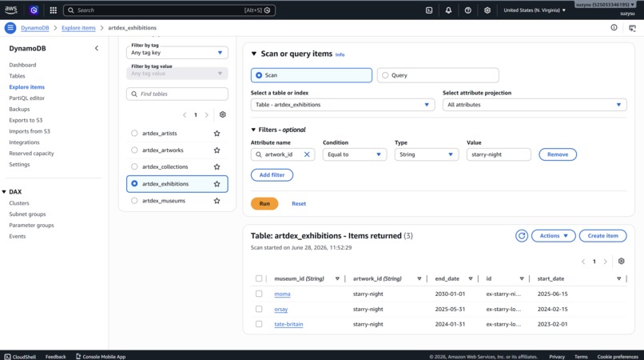
Task: Select the Query radio option
Action: pyautogui.click(x=385, y=75)
